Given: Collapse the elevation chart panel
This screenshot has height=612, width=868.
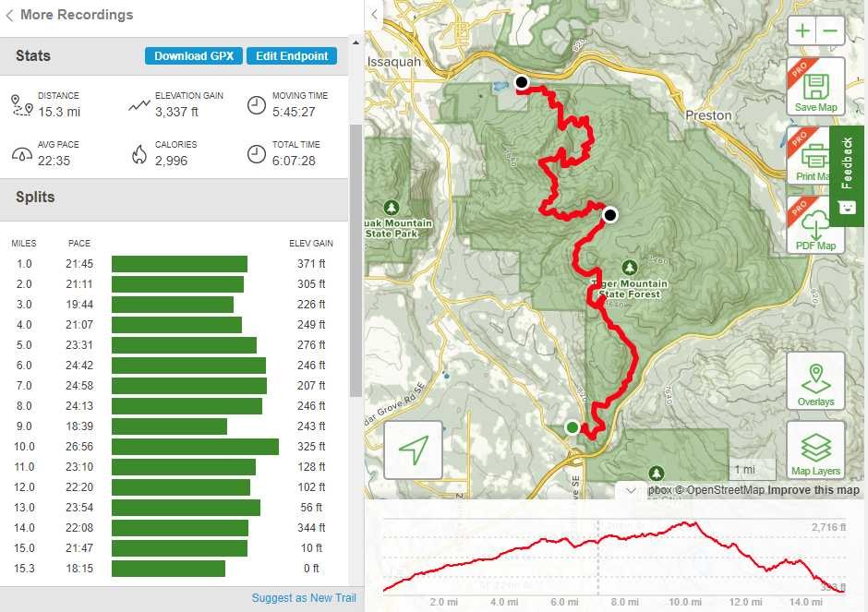Looking at the screenshot, I should coord(631,491).
